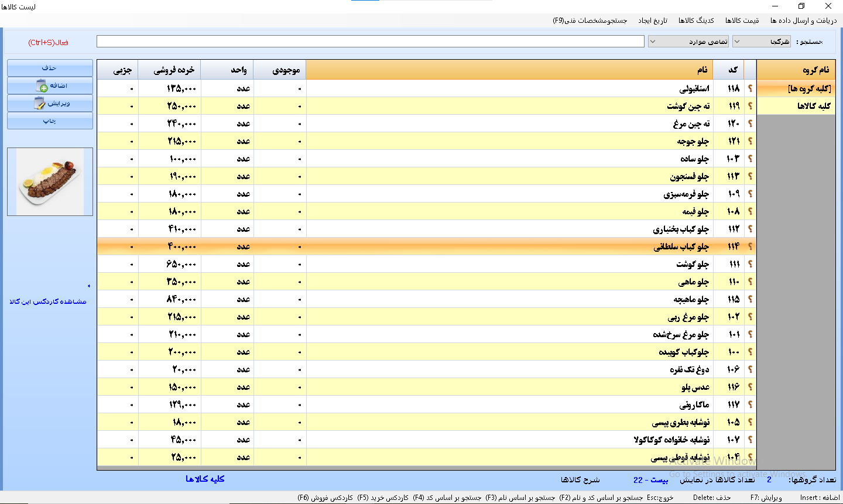
Task: Open the قیمت کالاها menu
Action: pos(742,19)
